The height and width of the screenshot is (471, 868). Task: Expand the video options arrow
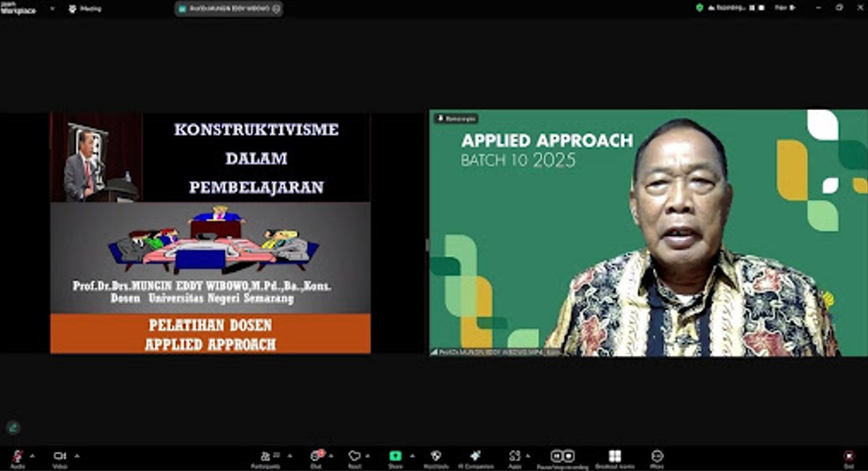tap(77, 455)
